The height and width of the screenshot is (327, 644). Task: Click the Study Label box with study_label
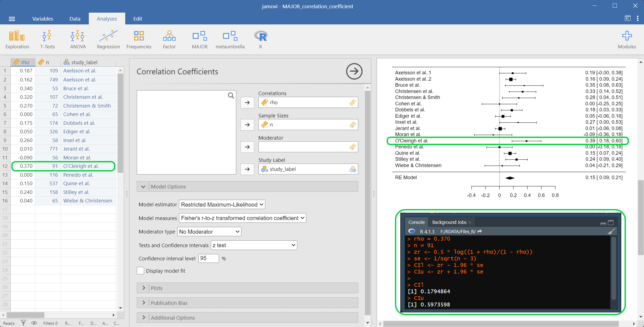click(308, 169)
